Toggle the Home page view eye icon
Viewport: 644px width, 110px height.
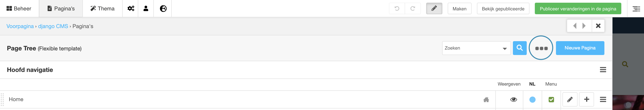[513, 99]
